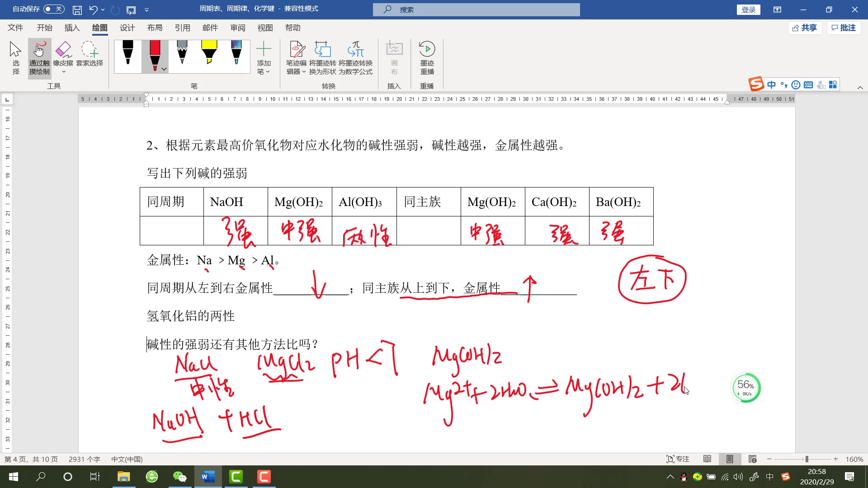868x488 pixels.
Task: Click the Share button
Action: (x=805, y=28)
